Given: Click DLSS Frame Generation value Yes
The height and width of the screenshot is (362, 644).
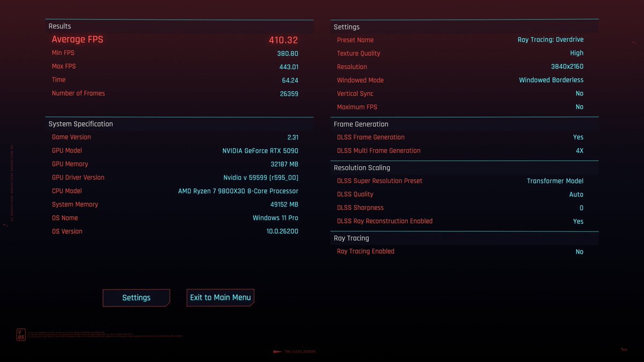Looking at the screenshot, I should 579,138.
